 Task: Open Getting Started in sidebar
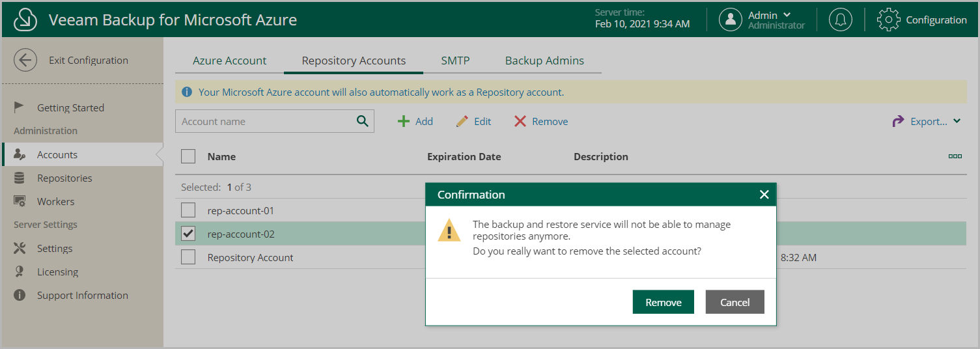pyautogui.click(x=70, y=107)
